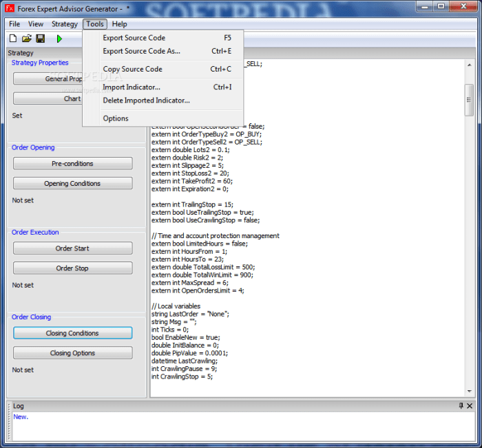Click the Opening Conditions button
The width and height of the screenshot is (482, 448).
[x=72, y=184]
